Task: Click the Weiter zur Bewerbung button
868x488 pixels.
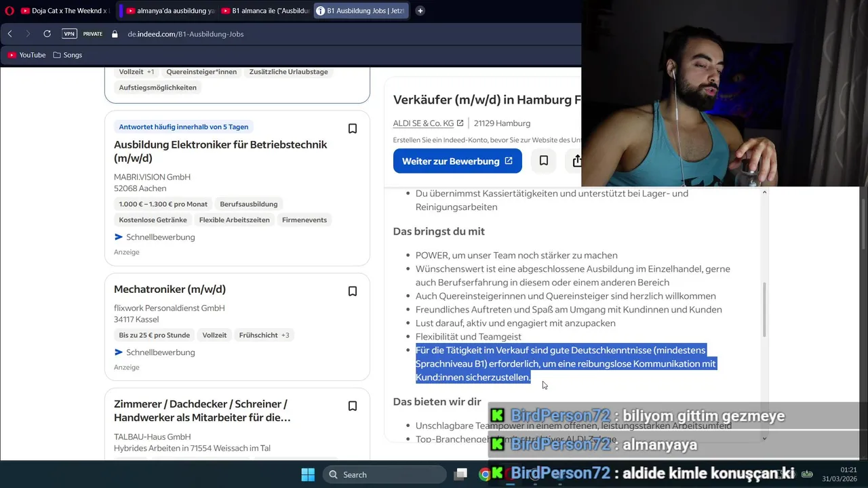Action: pyautogui.click(x=458, y=161)
